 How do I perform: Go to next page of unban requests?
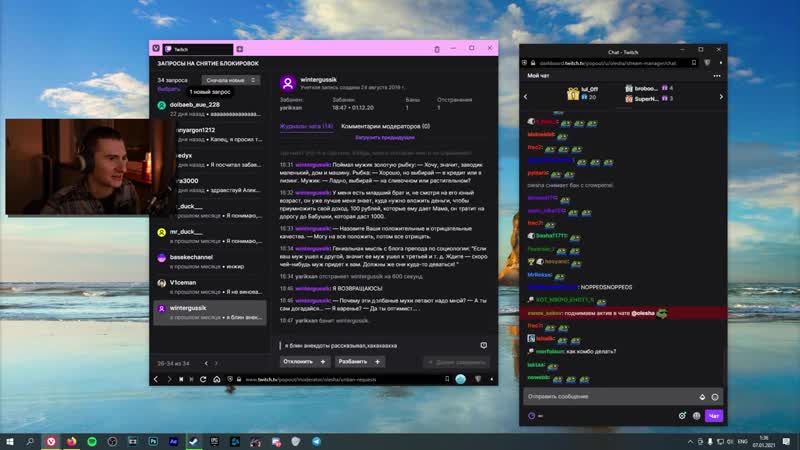point(216,363)
